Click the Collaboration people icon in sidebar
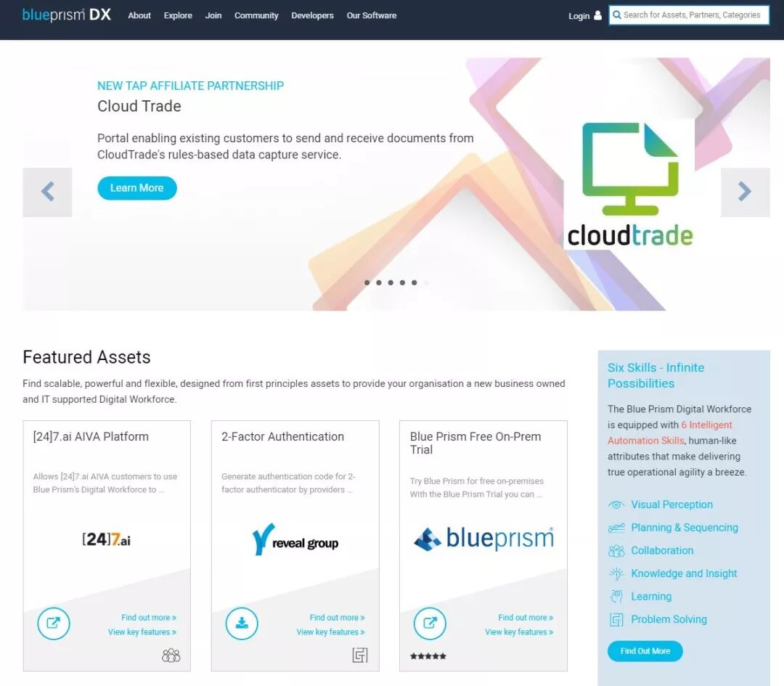The image size is (784, 686). [616, 550]
